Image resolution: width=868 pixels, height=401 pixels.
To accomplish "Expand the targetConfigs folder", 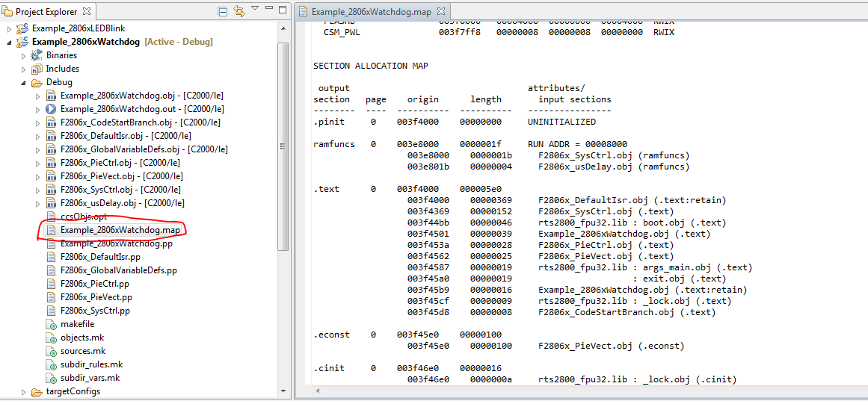I will (x=23, y=391).
